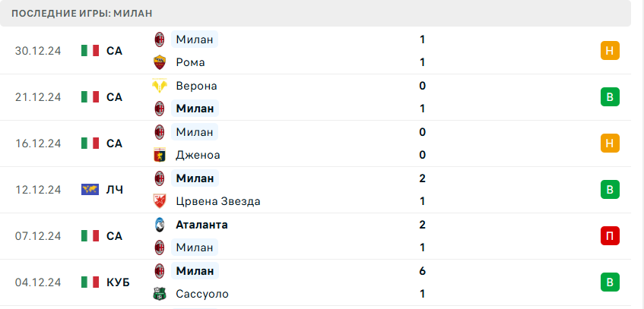644x309 pixels.
Task: Open the Рома team link
Action: (190, 62)
